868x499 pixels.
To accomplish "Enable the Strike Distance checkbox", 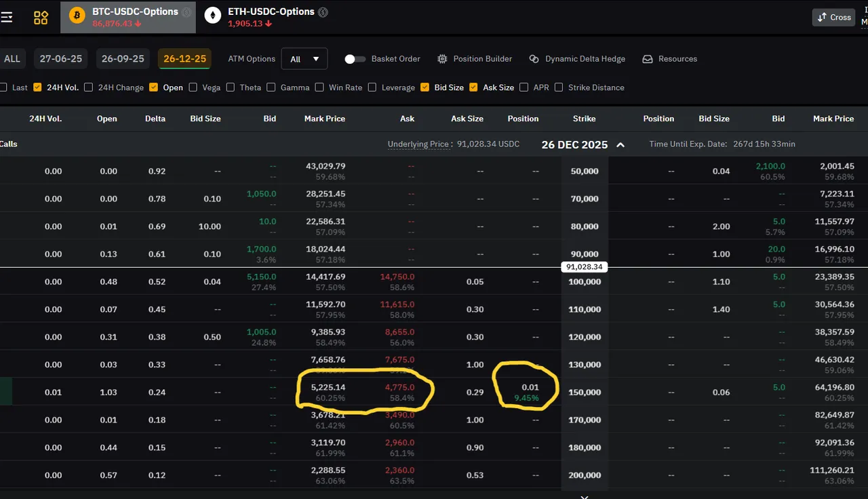I will coord(559,87).
